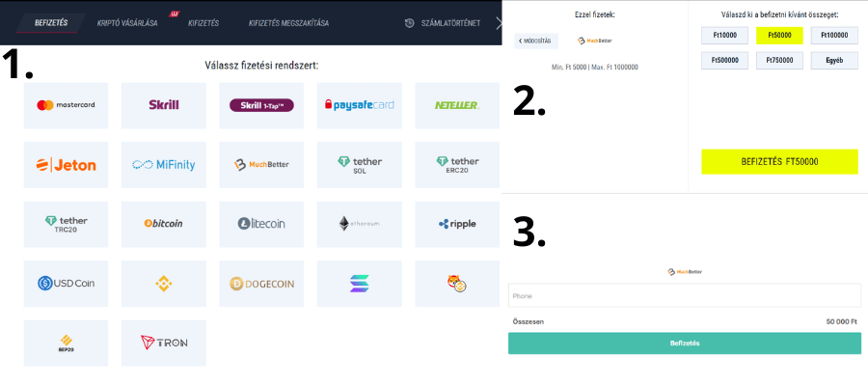The width and height of the screenshot is (868, 386).
Task: Choose the Dogecoin payment tile
Action: coord(261,284)
